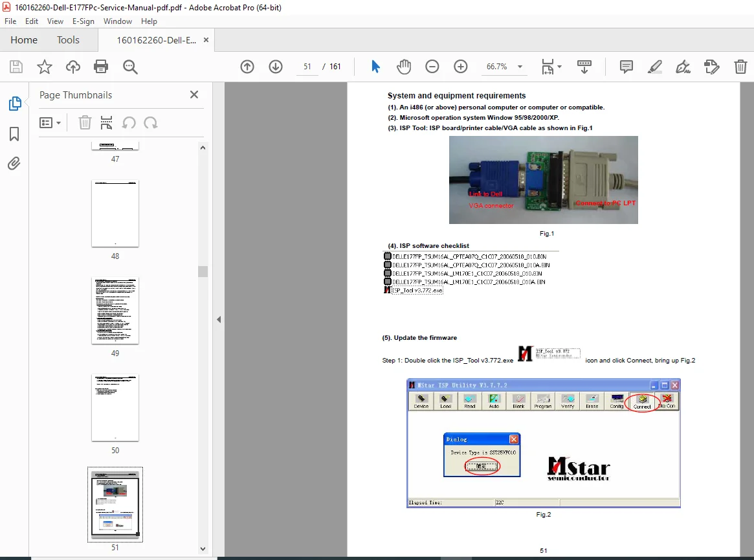Viewport: 754px width, 560px height.
Task: Open the sign document pen icon
Action: 683,67
